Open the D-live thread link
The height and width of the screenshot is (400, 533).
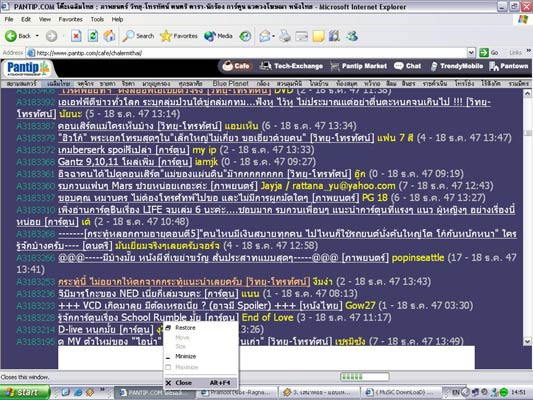click(106, 330)
